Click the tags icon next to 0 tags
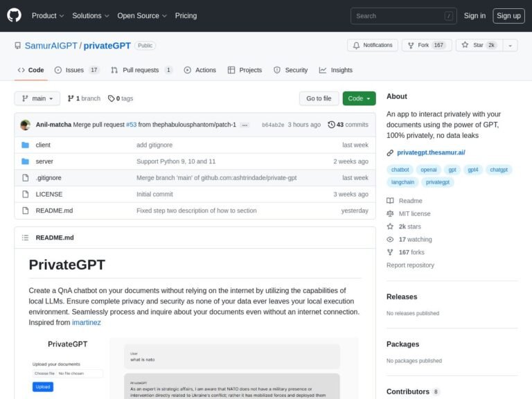532x399 pixels. (x=112, y=98)
